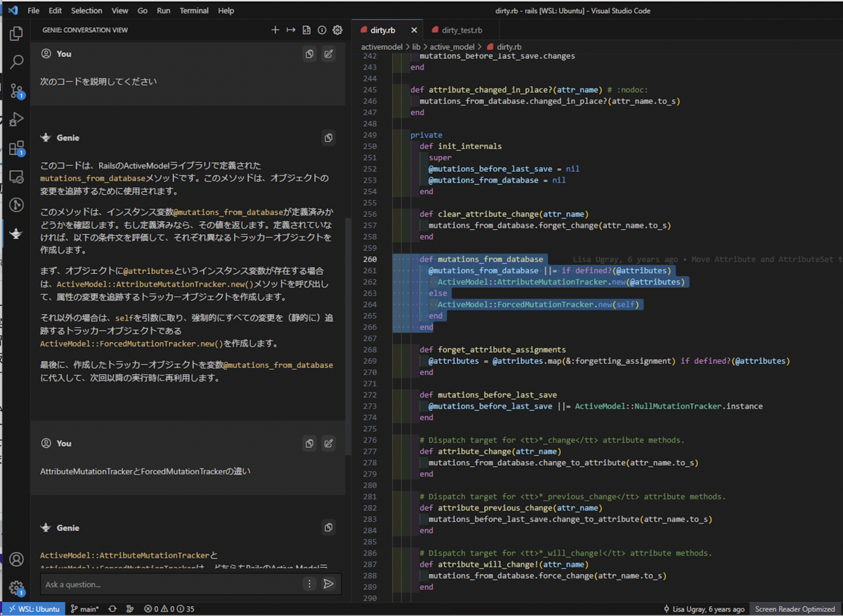Click the Lisa Ugray inline blame annotation on line 260

click(x=707, y=259)
